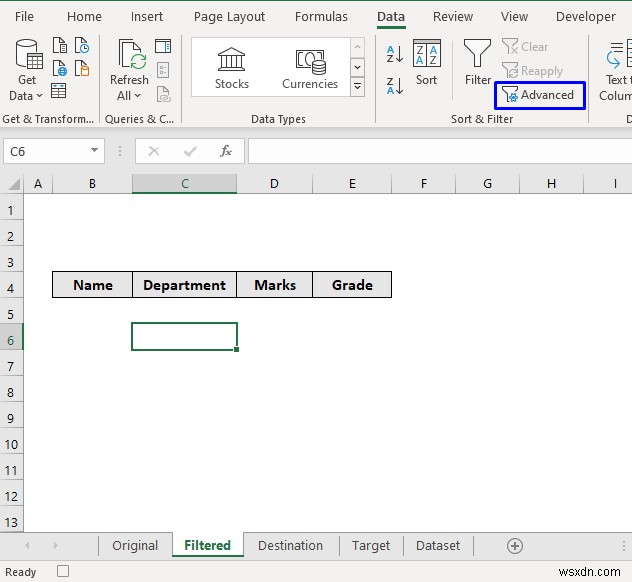Switch to the Original sheet tab
This screenshot has height=582, width=632.
coord(135,545)
